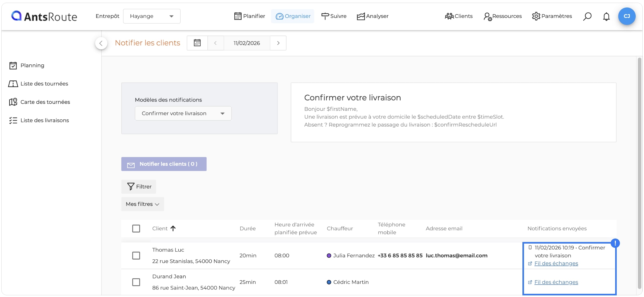The width and height of the screenshot is (644, 297).
Task: Toggle the select-all checkbox in table header
Action: [x=136, y=228]
